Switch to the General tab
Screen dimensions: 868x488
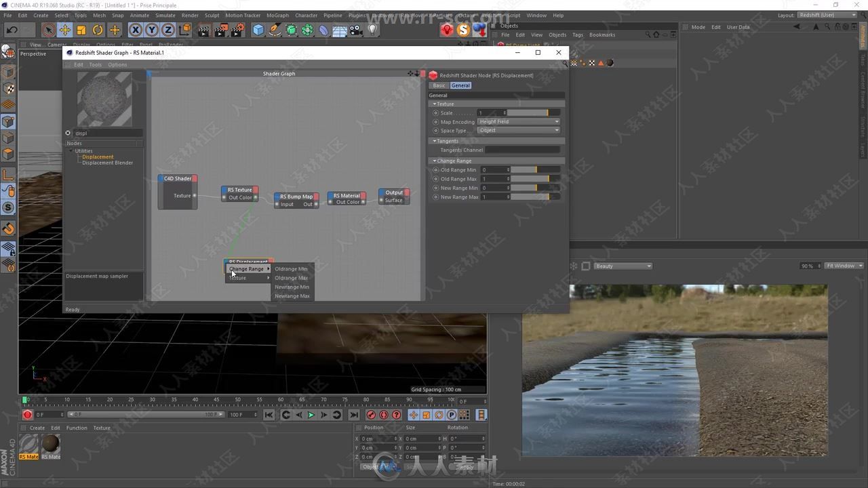coord(460,85)
